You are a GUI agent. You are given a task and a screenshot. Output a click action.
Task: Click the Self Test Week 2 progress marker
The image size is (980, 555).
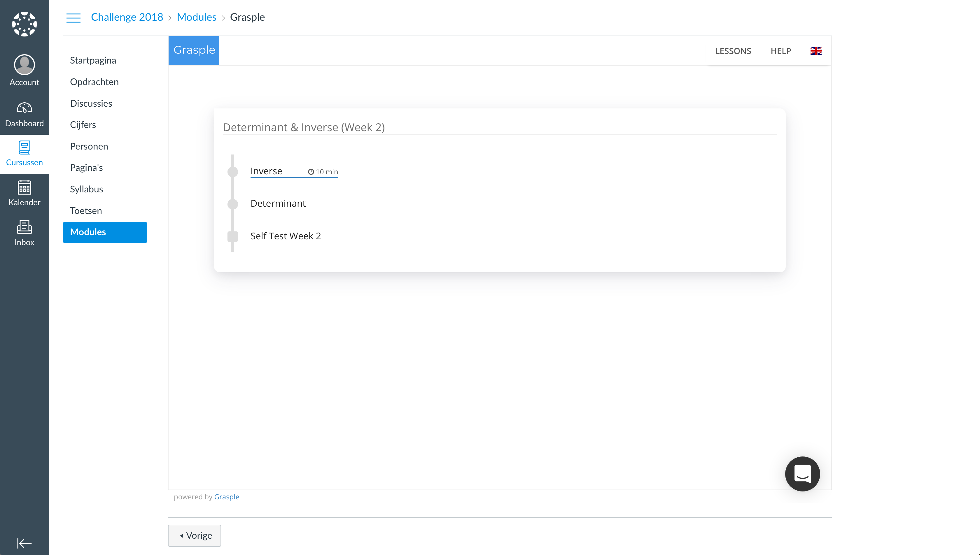point(233,236)
